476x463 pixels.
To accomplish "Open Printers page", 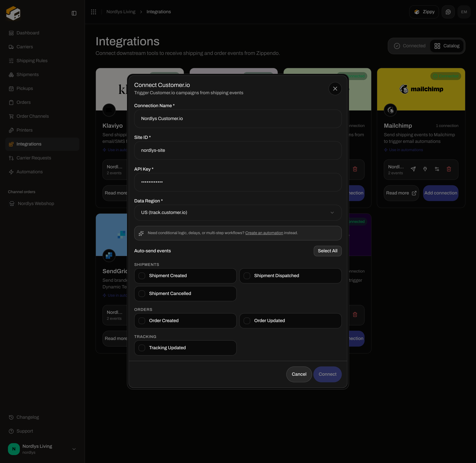I will click(42, 130).
